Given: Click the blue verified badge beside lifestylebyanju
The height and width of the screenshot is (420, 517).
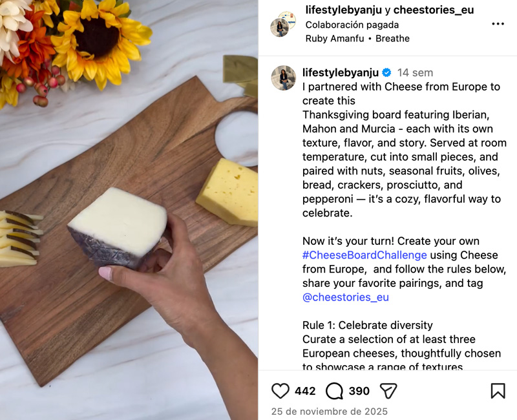Looking at the screenshot, I should (x=386, y=72).
